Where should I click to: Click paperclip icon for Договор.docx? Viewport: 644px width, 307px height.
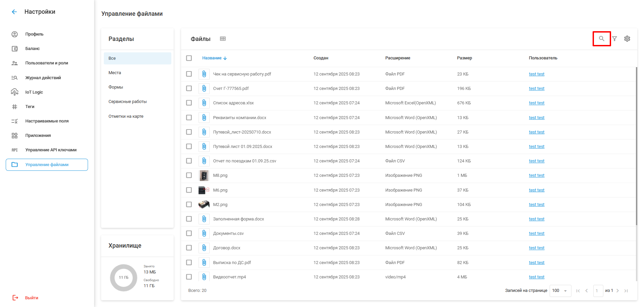coord(204,248)
